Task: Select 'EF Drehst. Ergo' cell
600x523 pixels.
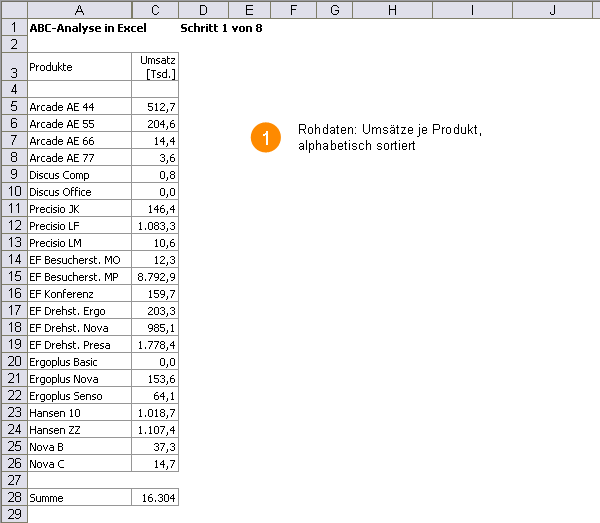Action: coord(80,311)
